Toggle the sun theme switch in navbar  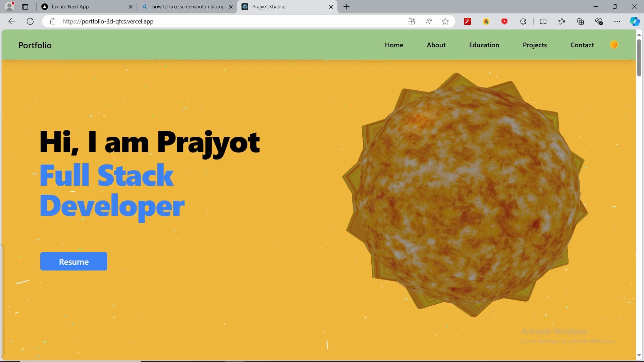click(614, 45)
